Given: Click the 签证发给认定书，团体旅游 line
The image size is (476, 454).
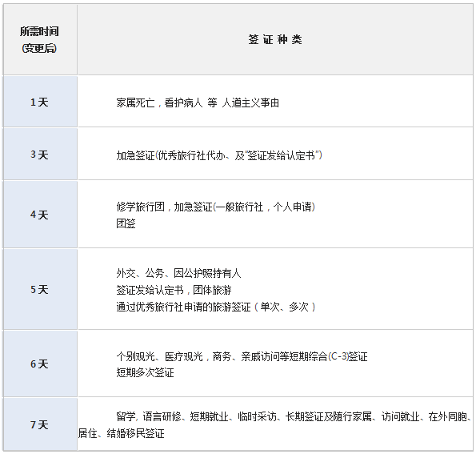Looking at the screenshot, I should point(174,290).
